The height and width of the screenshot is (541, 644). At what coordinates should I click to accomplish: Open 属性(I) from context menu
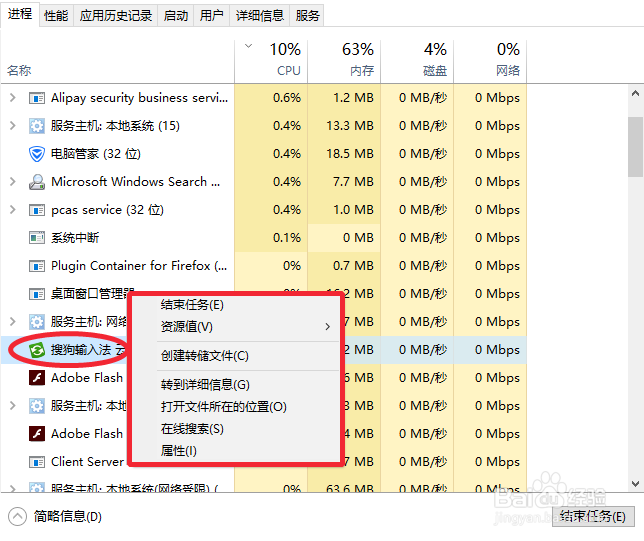[x=238, y=451]
